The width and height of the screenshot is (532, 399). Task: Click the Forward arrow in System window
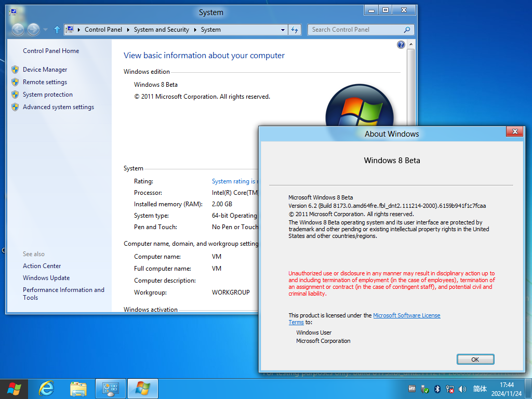pos(33,30)
